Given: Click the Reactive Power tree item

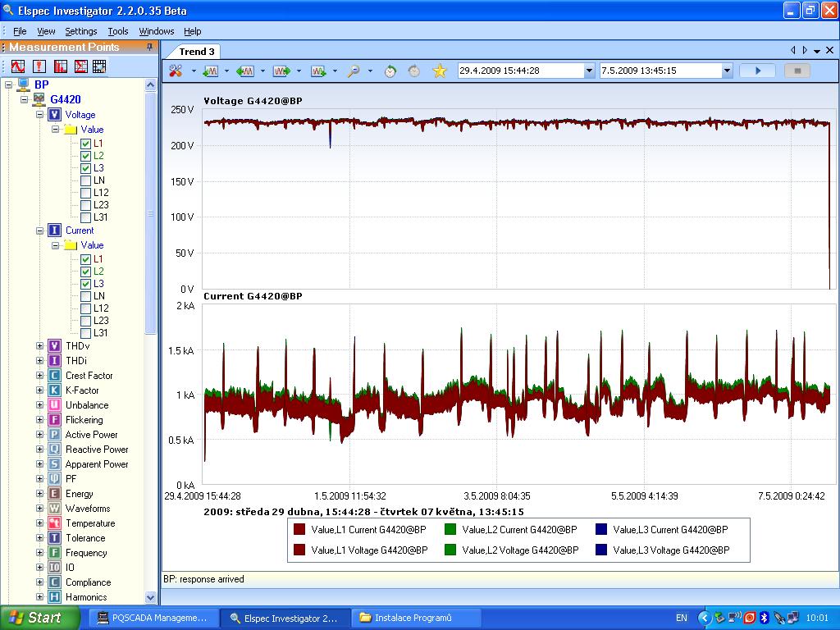Looking at the screenshot, I should 97,450.
